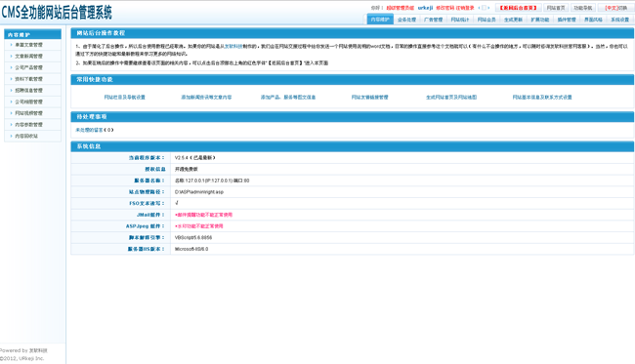Image resolution: width=635 pixels, height=364 pixels.
Task: Click the arrow bullet beside 文章新闻管理
Action: [x=11, y=57]
